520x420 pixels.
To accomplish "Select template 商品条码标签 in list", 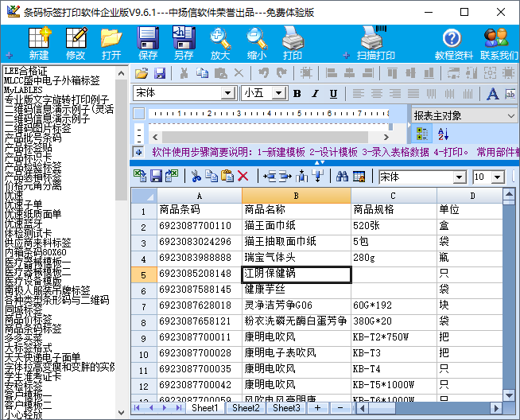I will 33,329.
